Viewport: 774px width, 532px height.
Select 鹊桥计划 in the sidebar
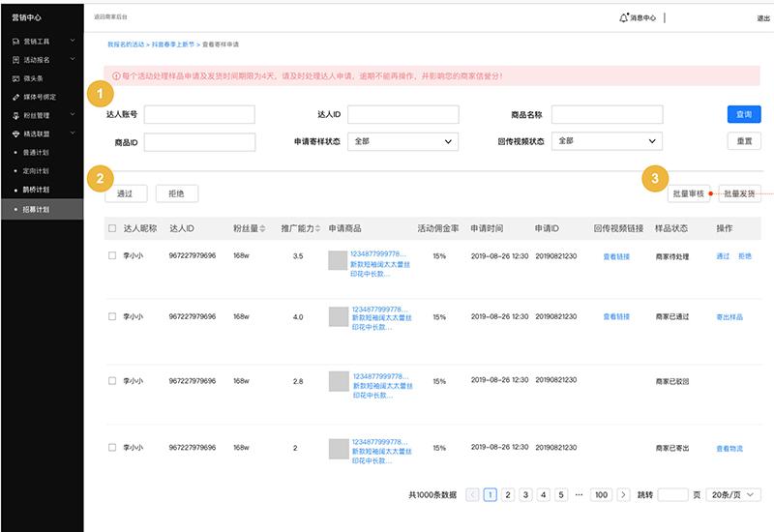(x=37, y=190)
